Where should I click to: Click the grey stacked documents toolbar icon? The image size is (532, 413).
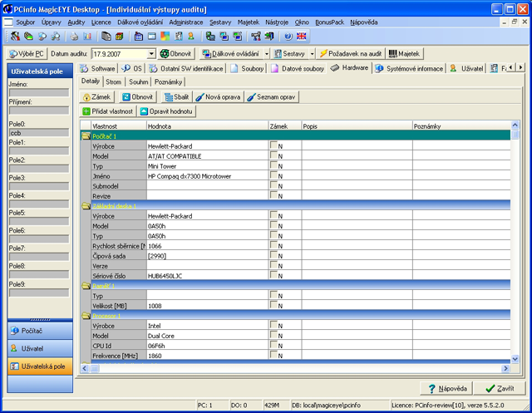(106, 36)
